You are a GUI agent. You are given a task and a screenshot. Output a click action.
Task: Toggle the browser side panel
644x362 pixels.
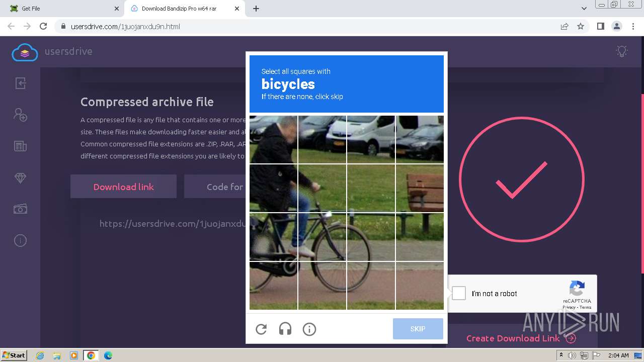coord(600,26)
